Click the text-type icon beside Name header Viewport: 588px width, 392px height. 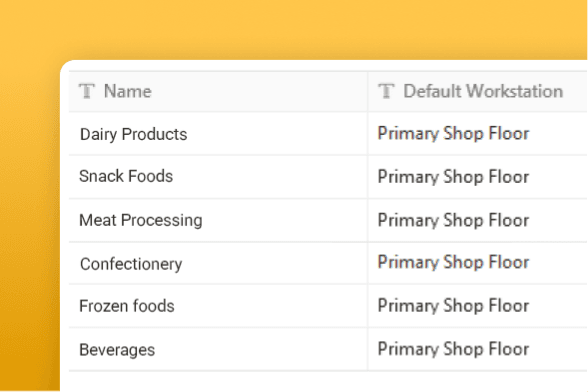[87, 91]
